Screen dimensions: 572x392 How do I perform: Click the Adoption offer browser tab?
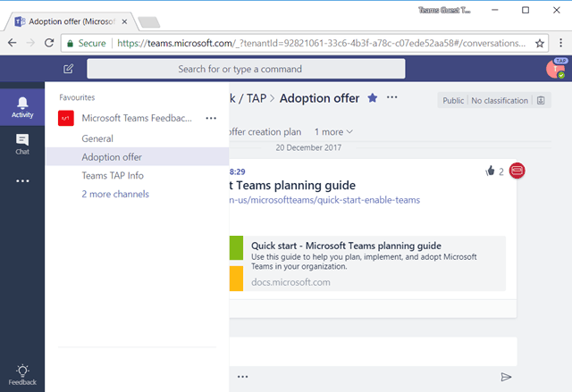click(71, 21)
